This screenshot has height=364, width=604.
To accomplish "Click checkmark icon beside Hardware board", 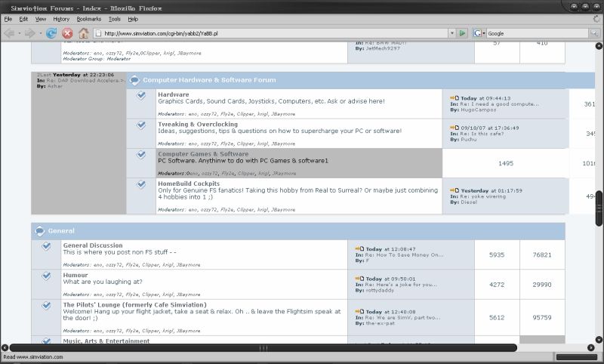I will [x=141, y=96].
